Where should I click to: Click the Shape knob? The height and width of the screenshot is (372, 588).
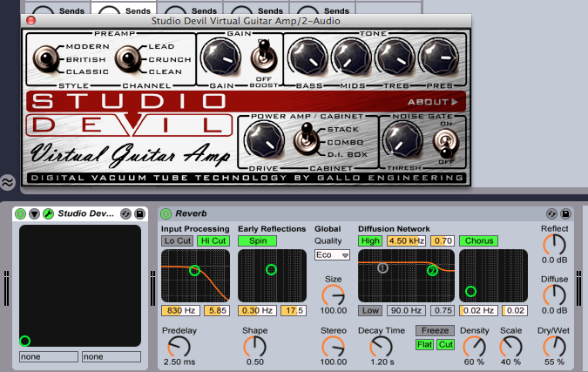click(254, 347)
